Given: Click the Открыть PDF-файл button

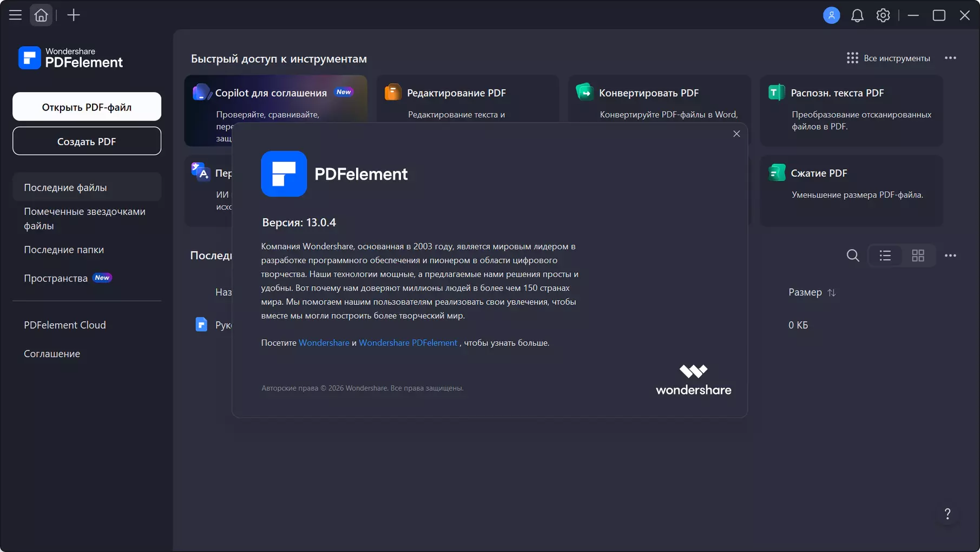Looking at the screenshot, I should pyautogui.click(x=87, y=107).
